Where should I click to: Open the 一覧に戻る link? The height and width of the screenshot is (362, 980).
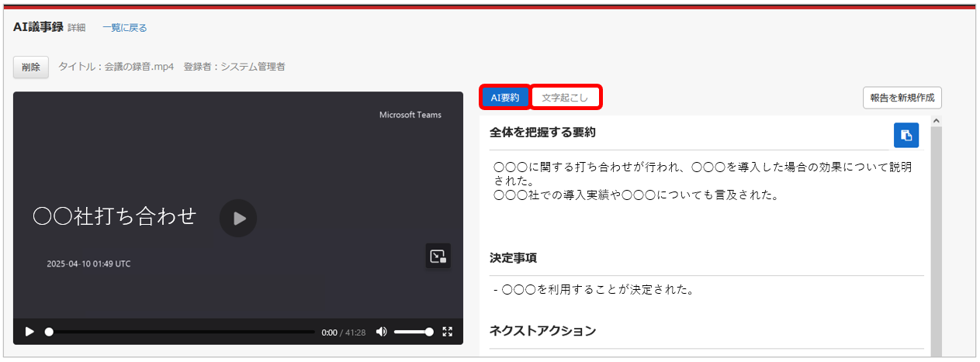click(124, 28)
